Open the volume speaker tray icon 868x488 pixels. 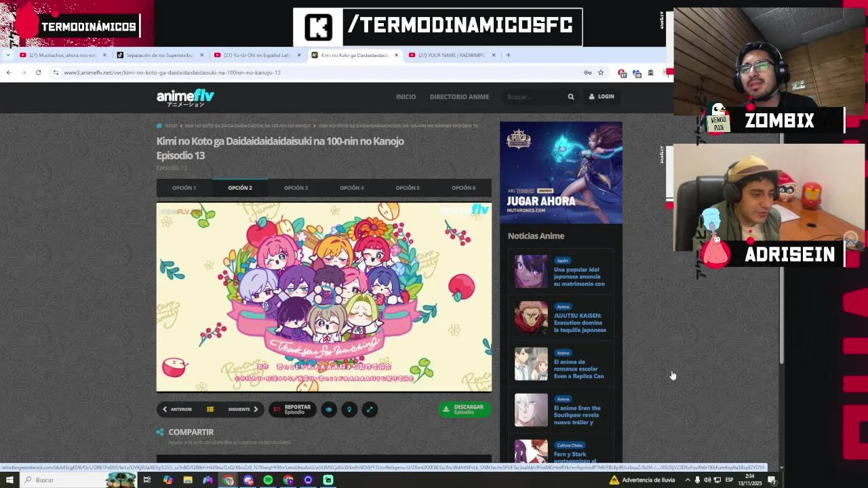(x=707, y=480)
